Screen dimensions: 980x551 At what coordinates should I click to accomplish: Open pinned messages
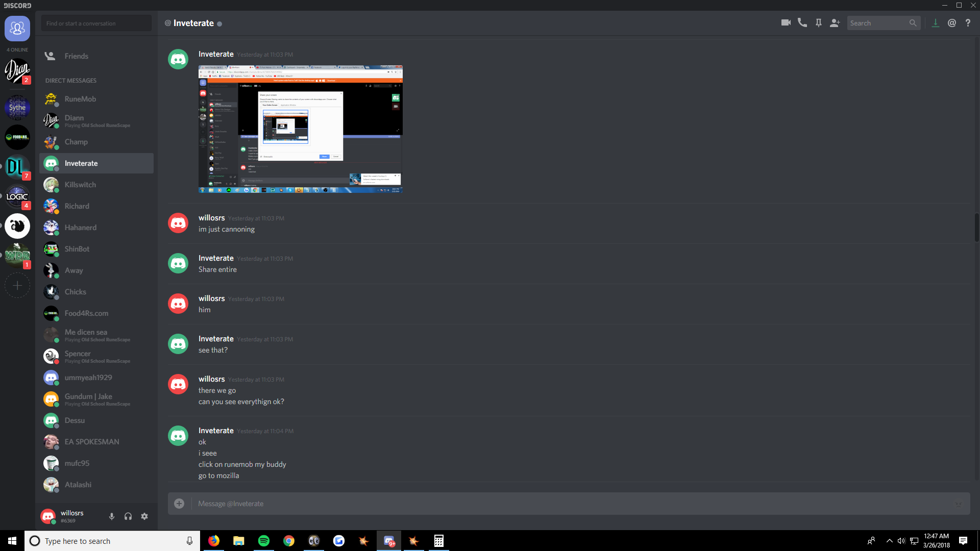click(x=819, y=23)
